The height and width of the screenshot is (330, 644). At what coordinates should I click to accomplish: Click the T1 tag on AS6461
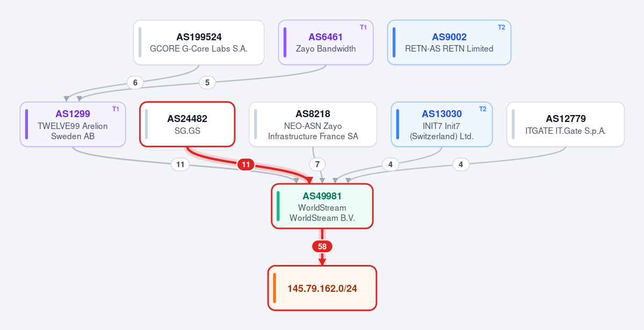(x=363, y=27)
